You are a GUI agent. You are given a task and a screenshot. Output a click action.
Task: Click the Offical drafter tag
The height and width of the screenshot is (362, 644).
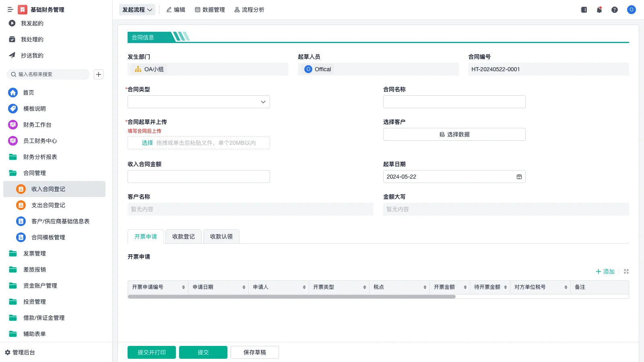click(318, 69)
